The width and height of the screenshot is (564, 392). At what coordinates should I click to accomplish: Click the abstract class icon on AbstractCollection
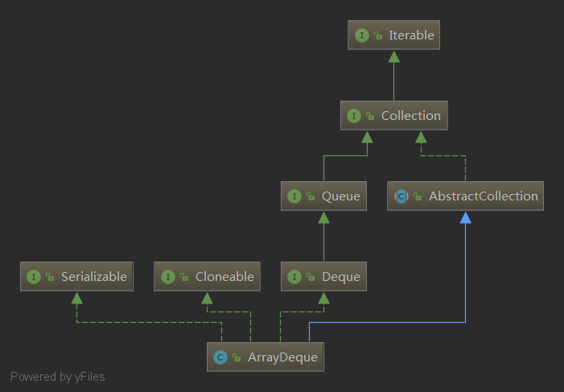[x=402, y=196]
